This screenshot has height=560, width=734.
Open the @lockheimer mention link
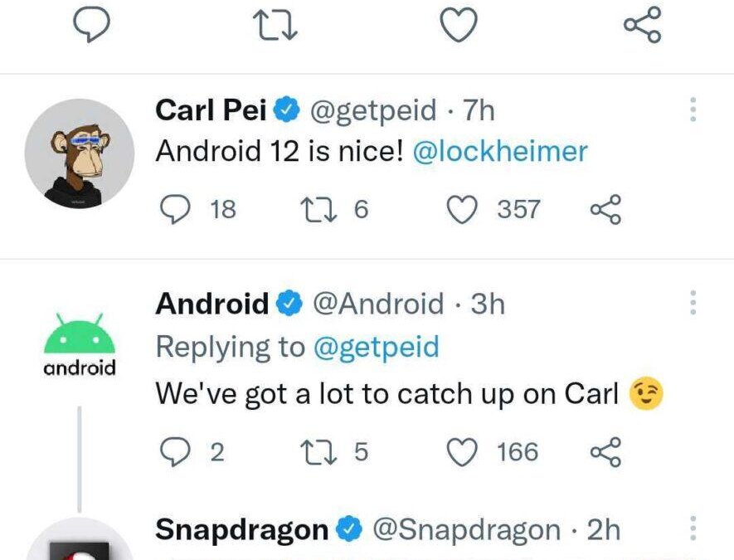(x=500, y=151)
